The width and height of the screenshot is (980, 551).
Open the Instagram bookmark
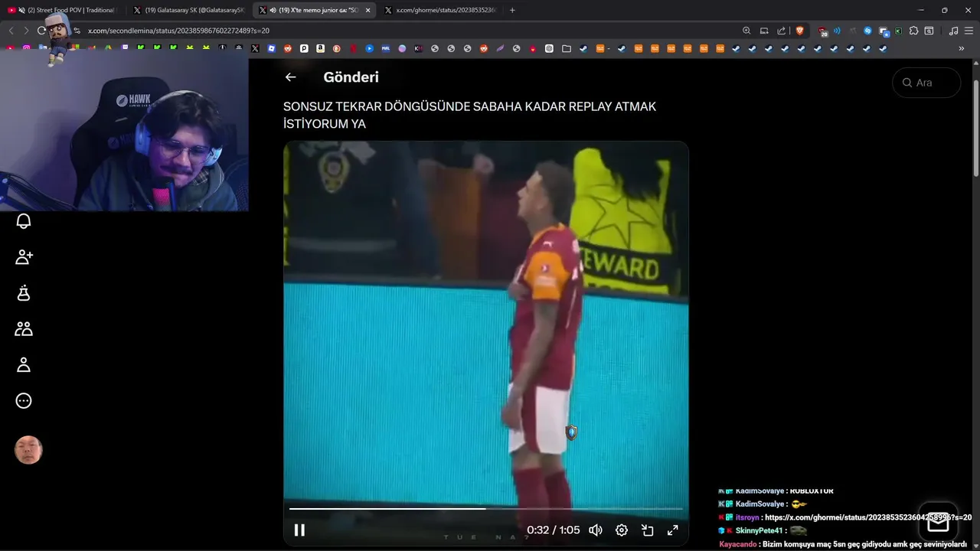(x=26, y=48)
